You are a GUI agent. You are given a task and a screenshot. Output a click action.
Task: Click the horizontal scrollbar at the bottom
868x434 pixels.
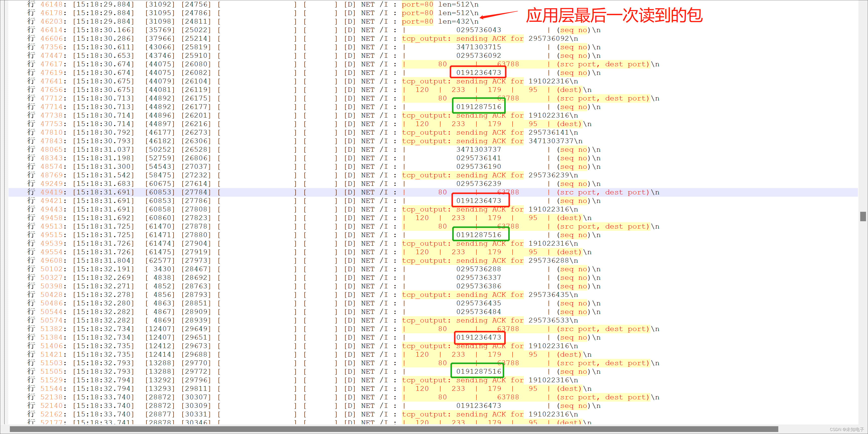coord(394,429)
